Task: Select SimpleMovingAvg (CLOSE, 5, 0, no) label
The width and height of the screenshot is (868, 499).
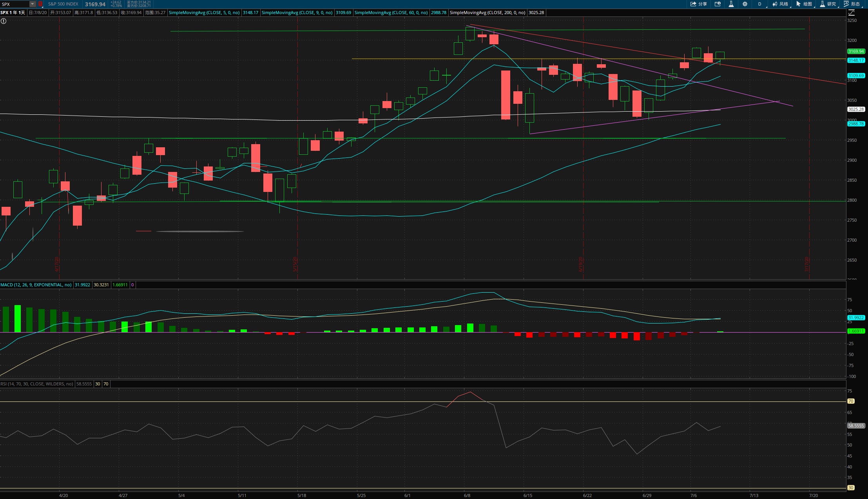Action: click(204, 13)
